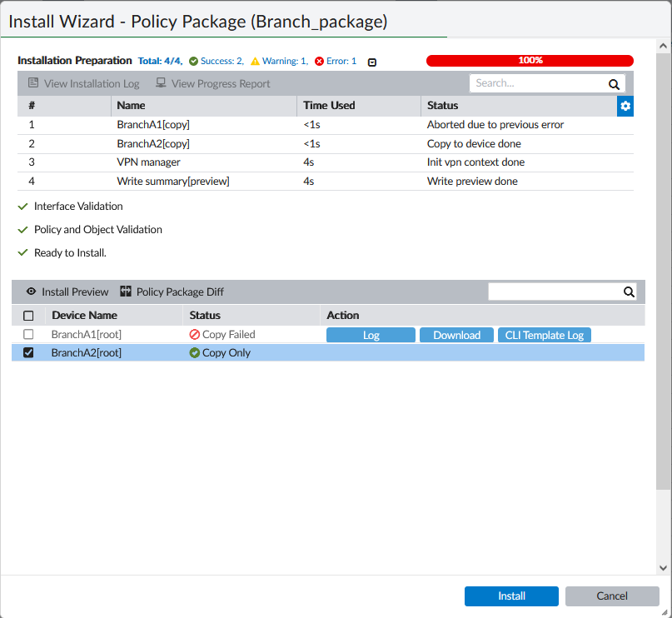This screenshot has height=618, width=672.
Task: Toggle the select-all devices checkbox
Action: (x=28, y=316)
